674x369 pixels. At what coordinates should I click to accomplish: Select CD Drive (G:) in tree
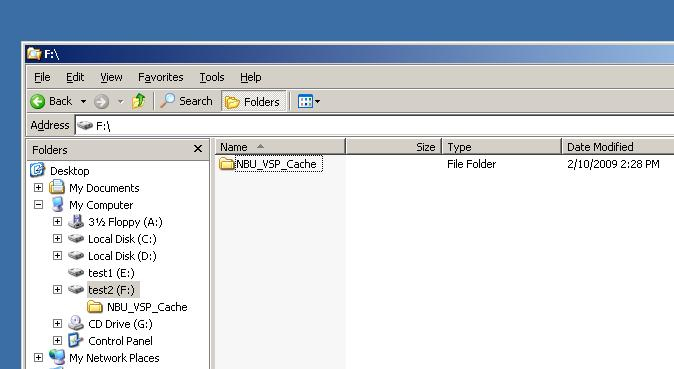point(120,324)
